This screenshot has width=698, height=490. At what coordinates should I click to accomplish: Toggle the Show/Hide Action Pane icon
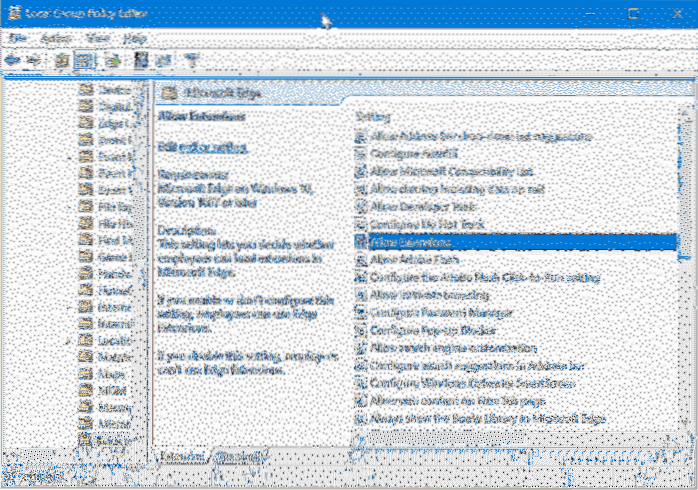[x=161, y=60]
